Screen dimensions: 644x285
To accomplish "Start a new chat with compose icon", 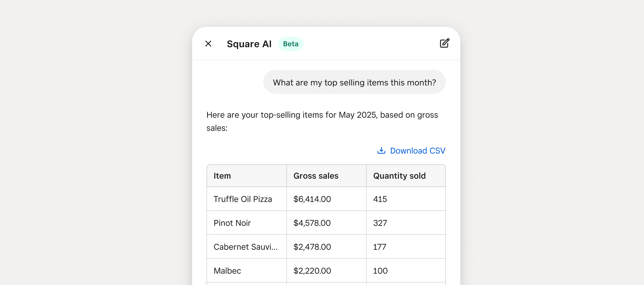I will (444, 43).
